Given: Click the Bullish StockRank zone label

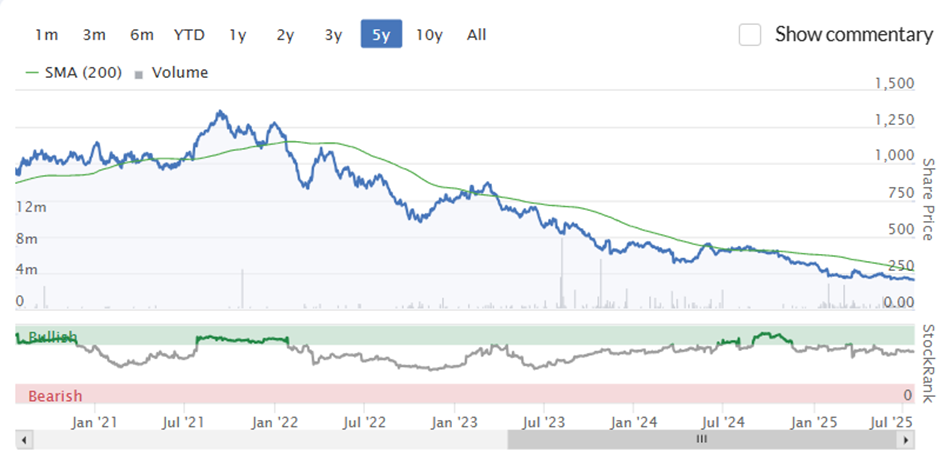Looking at the screenshot, I should pos(53,336).
